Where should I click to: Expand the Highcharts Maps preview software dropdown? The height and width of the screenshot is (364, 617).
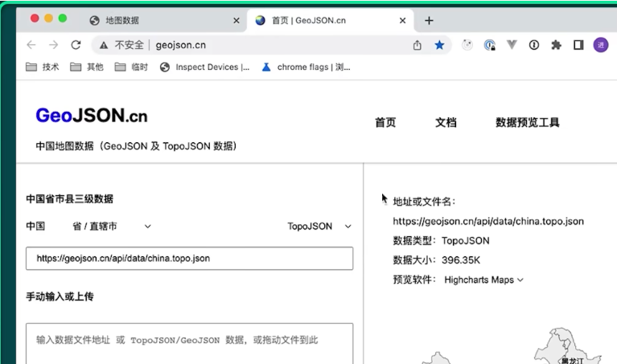pyautogui.click(x=483, y=280)
